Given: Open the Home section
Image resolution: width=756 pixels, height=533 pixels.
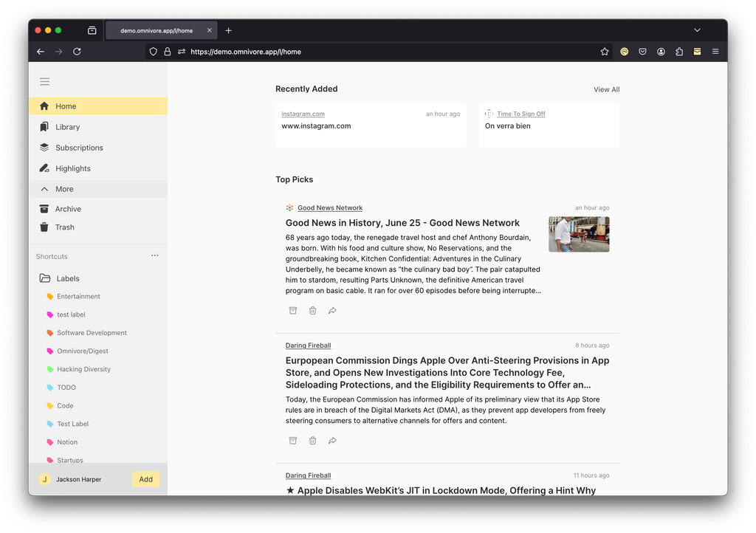Looking at the screenshot, I should tap(98, 106).
